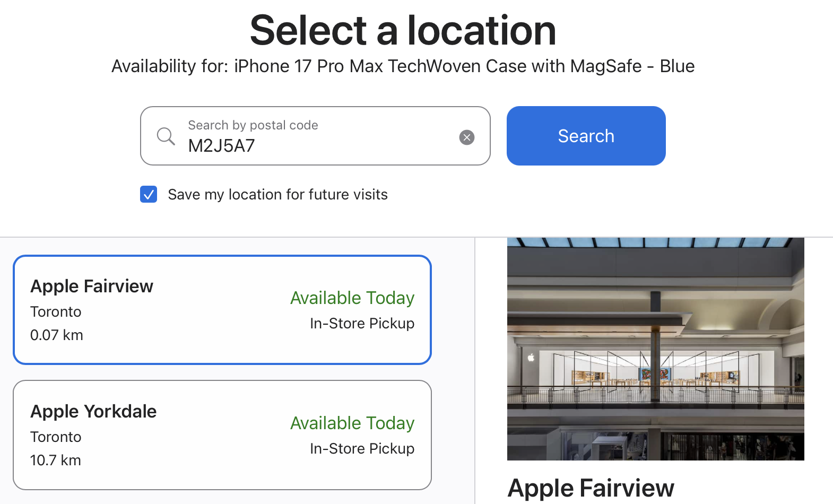Click the 0.07 km distance text
Screen dimensions: 833x504
click(57, 335)
